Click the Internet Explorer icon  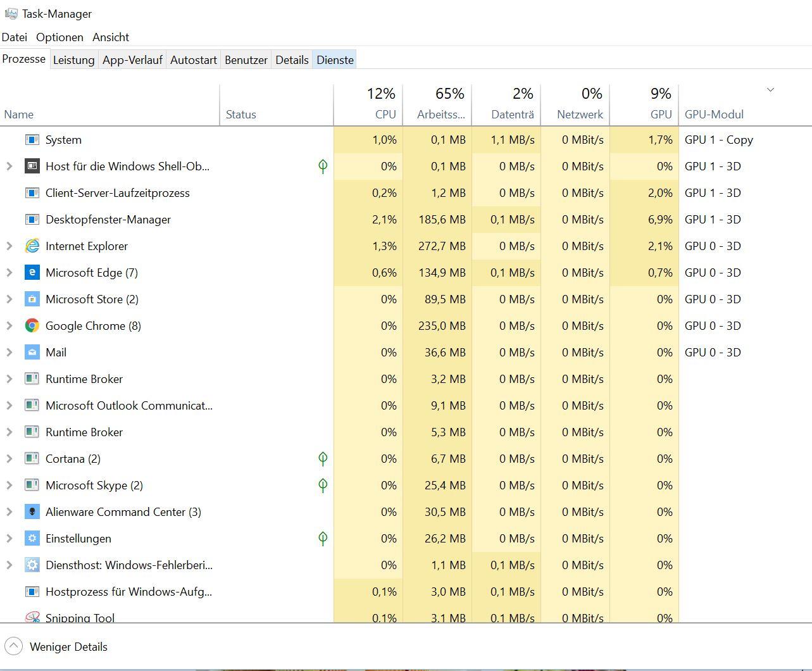[32, 246]
